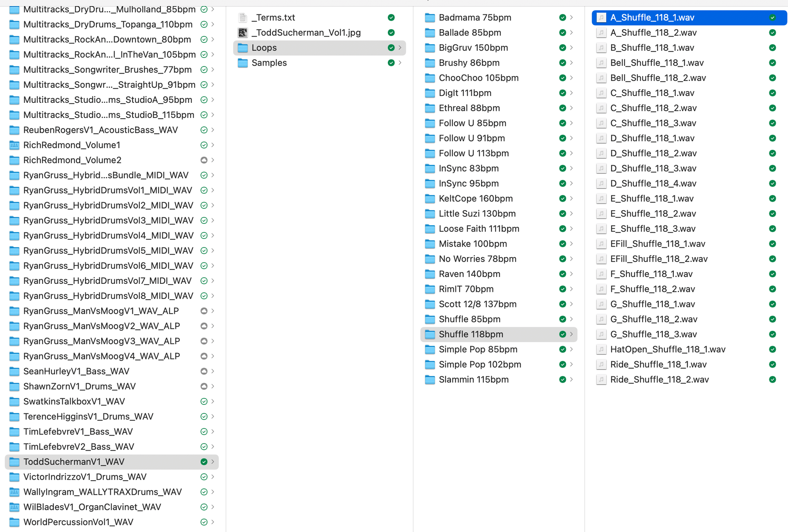Screen dimensions: 788x532
Task: Click the audio file icon of A_Shuffle_118_1.wav
Action: pos(601,17)
